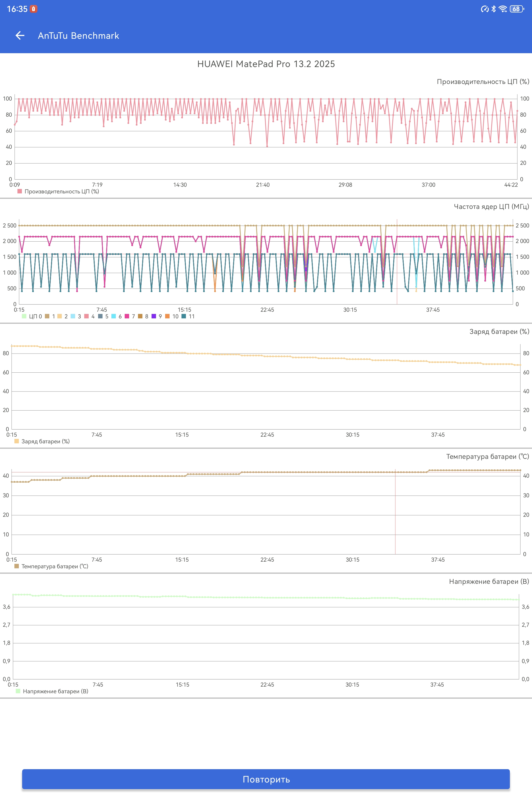Tap the Производительность ЦП (%) chart title
The image size is (532, 798).
(x=483, y=82)
